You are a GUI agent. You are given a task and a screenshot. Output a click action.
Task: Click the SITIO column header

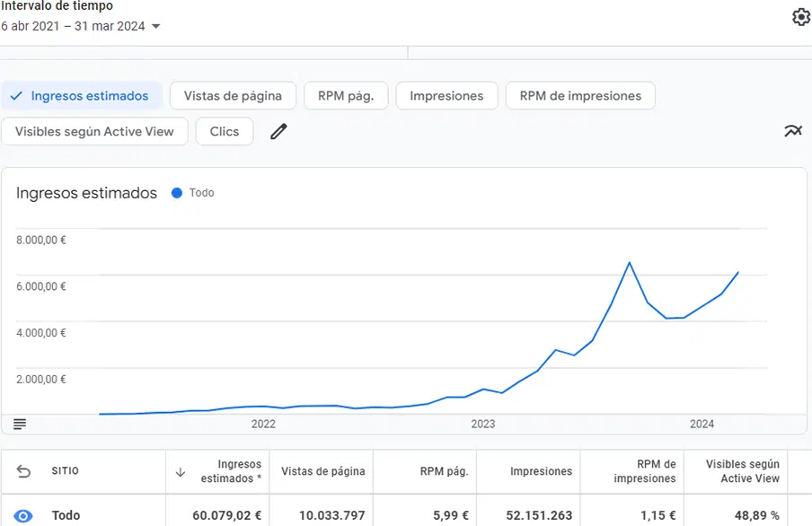coord(66,471)
